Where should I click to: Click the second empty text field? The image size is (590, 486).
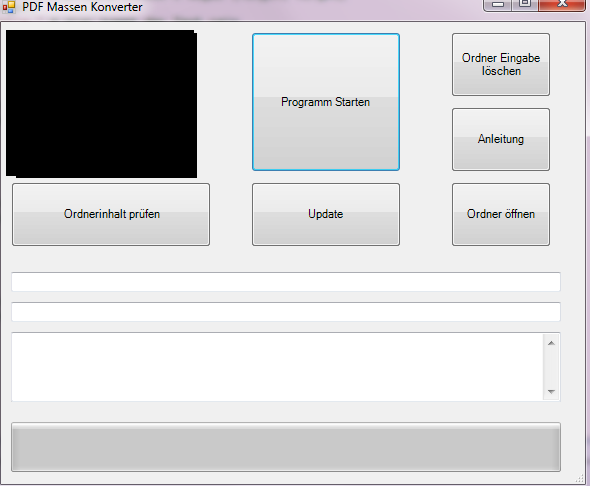(286, 312)
